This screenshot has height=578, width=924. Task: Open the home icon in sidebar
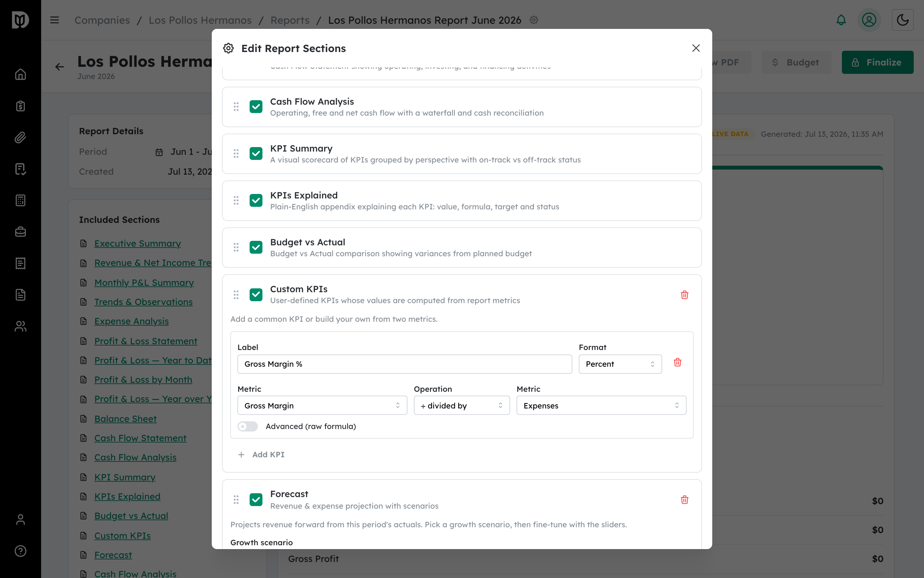coord(21,74)
